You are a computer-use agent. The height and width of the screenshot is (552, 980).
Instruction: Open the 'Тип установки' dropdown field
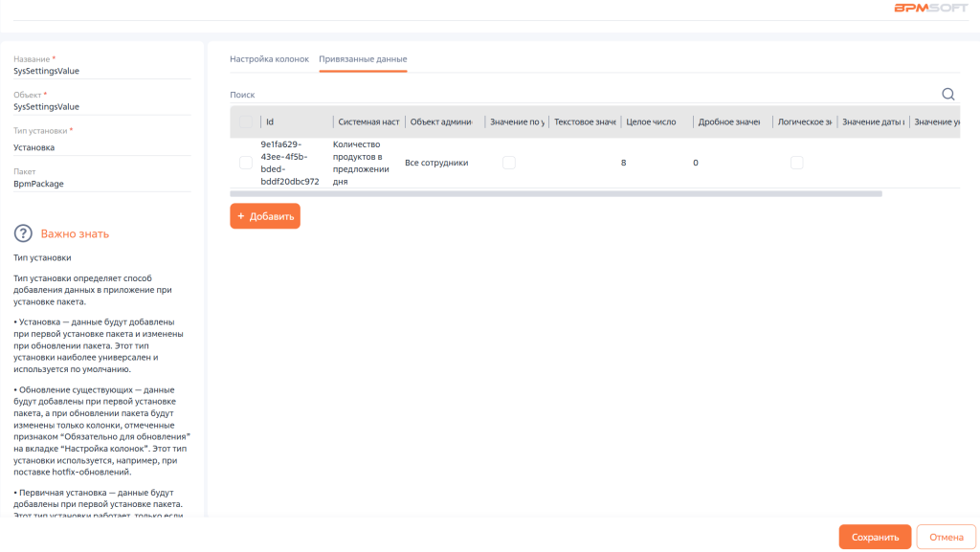102,147
